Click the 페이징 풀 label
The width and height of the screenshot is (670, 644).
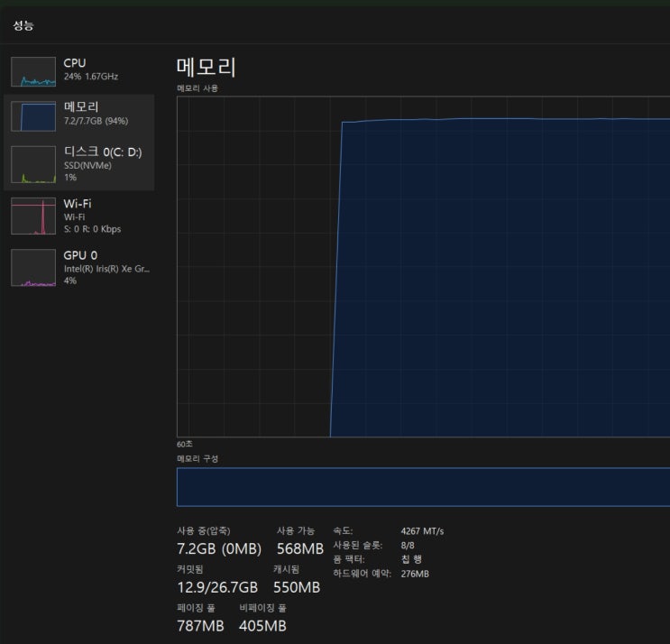point(196,608)
